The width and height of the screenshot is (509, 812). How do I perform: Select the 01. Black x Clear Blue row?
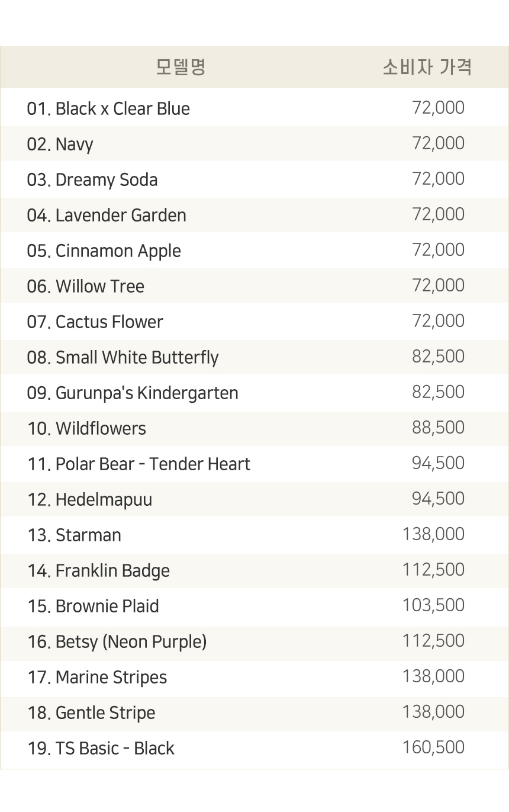[x=254, y=108]
